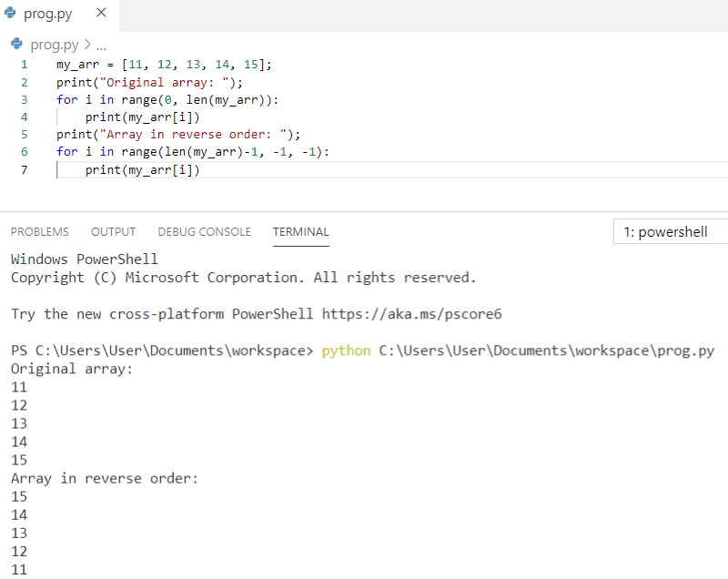
Task: Click prog.py in the breadcrumb path
Action: tap(55, 45)
